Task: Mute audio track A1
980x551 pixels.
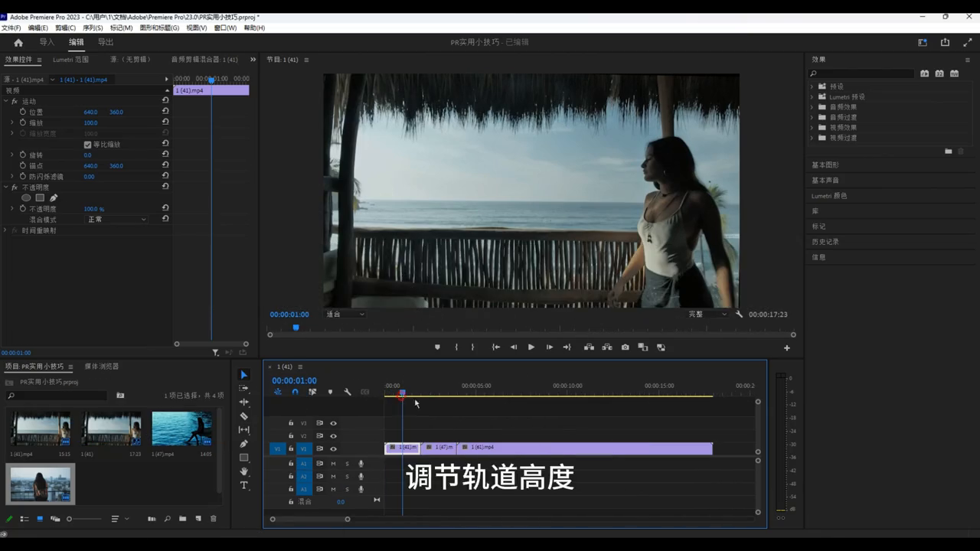Action: click(x=333, y=464)
